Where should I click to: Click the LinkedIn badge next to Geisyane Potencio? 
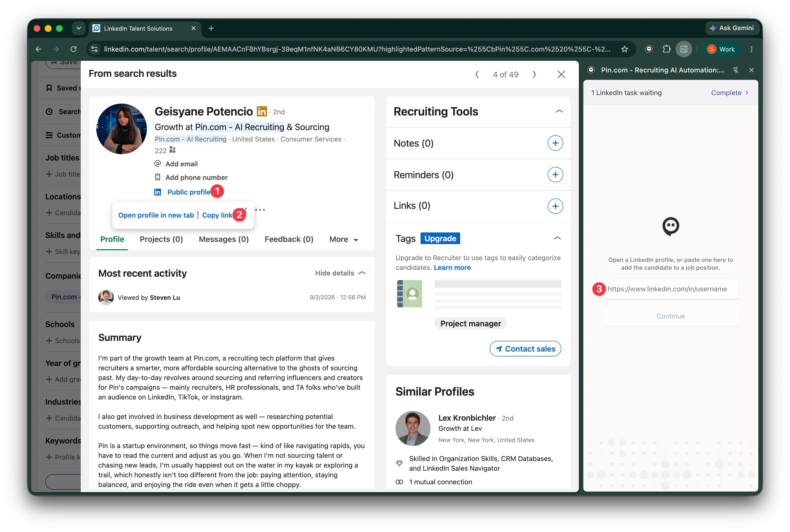point(262,111)
